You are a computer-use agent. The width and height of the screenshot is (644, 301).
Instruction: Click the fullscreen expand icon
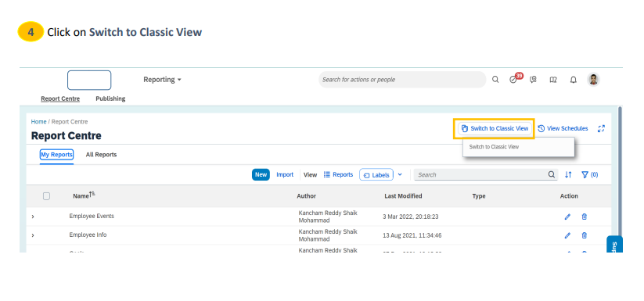[601, 128]
